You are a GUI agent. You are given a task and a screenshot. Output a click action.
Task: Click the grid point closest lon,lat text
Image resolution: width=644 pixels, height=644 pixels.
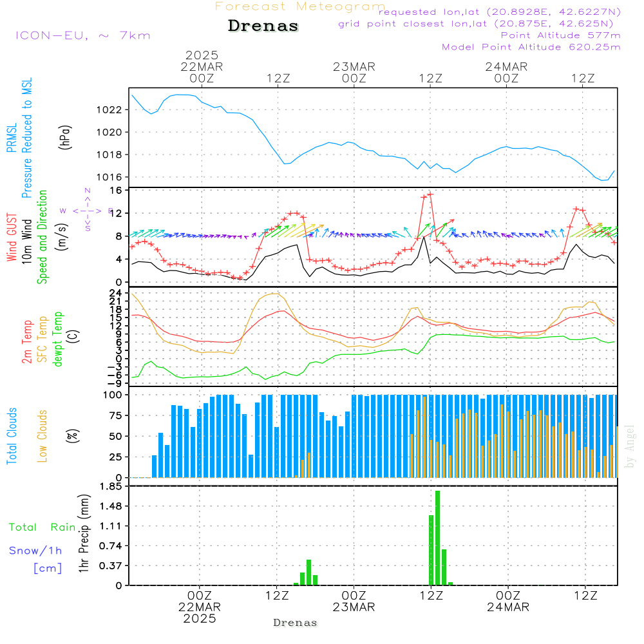coord(476,24)
